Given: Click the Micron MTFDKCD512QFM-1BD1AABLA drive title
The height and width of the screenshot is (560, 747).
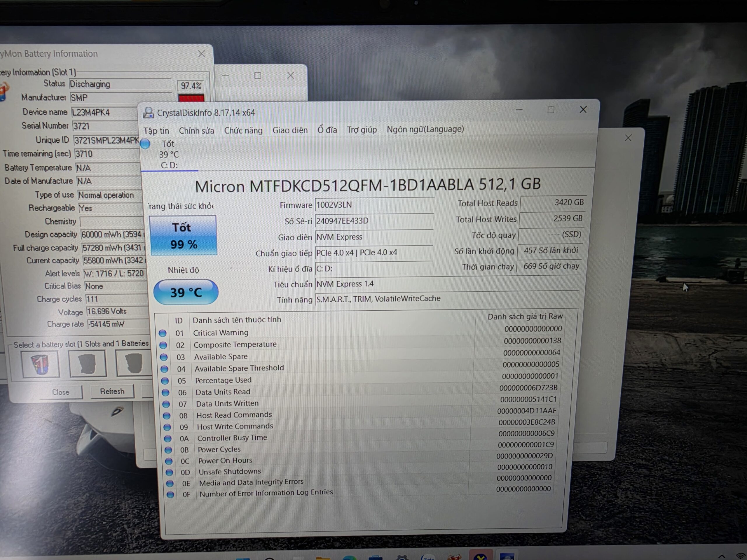Looking at the screenshot, I should click(368, 185).
